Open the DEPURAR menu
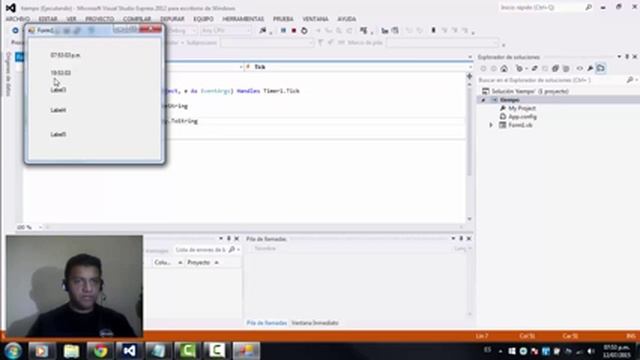 [172, 19]
